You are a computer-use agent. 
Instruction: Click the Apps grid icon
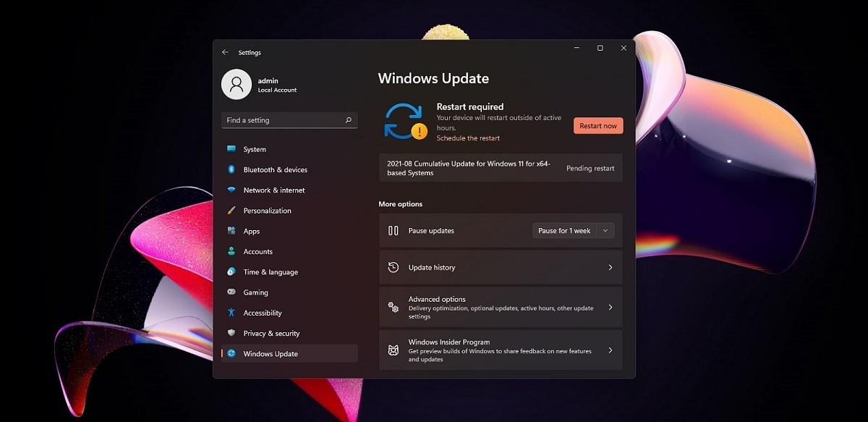[x=231, y=231]
